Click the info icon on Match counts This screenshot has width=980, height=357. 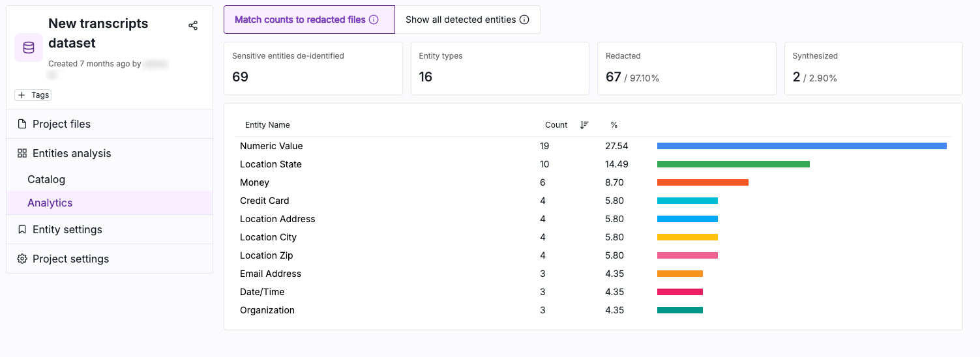(374, 20)
